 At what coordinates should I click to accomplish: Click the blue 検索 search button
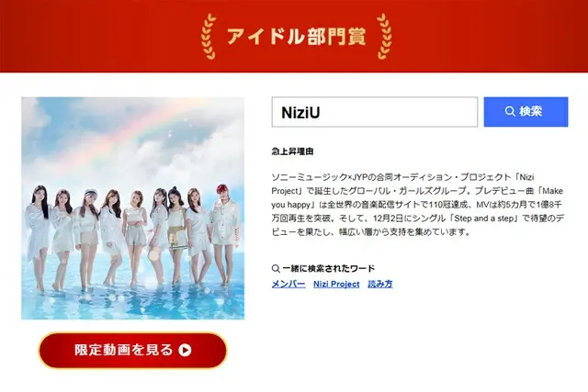click(526, 112)
